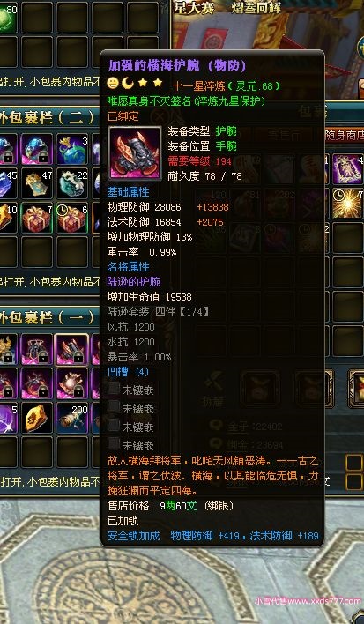
Task: Tick the second empty checkbox beside currency panel
Action: (x=353, y=481)
